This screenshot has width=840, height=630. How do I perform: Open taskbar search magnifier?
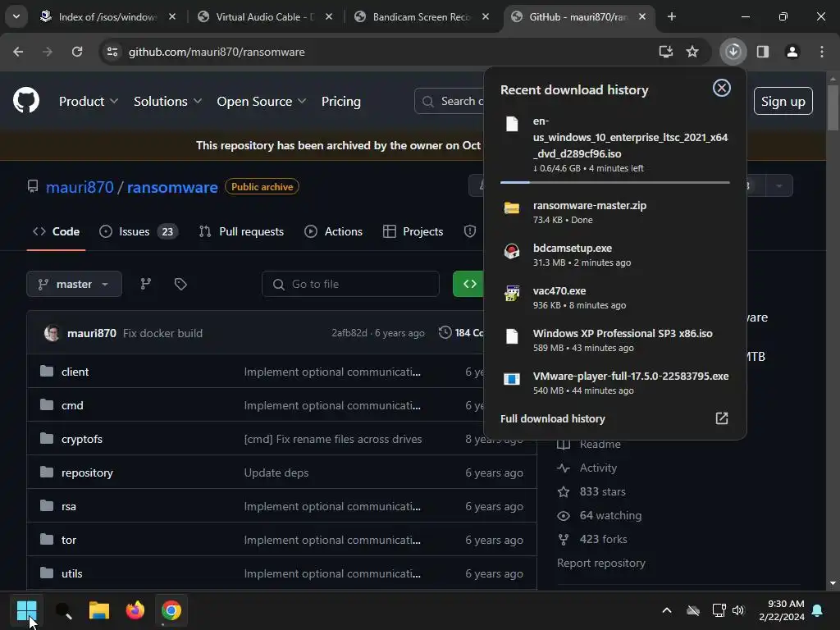point(63,610)
